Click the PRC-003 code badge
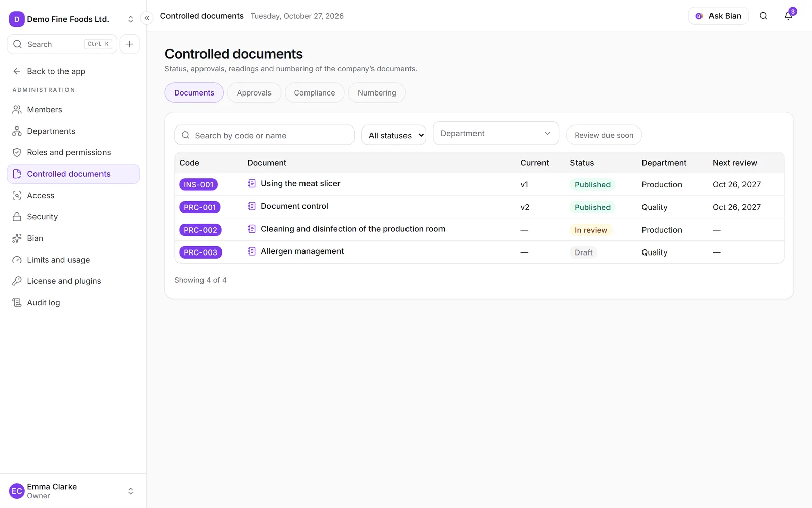 click(200, 252)
